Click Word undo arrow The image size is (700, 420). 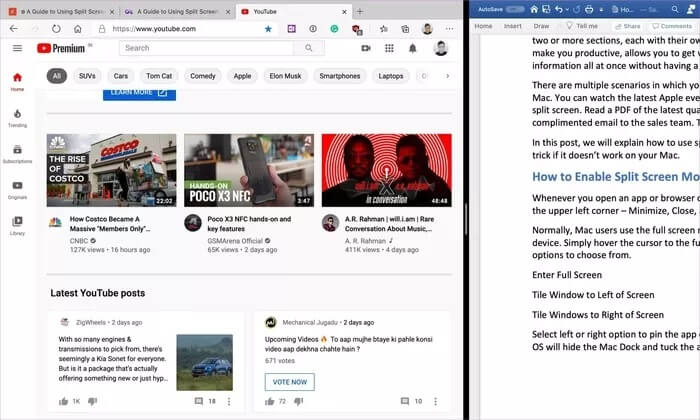point(559,9)
